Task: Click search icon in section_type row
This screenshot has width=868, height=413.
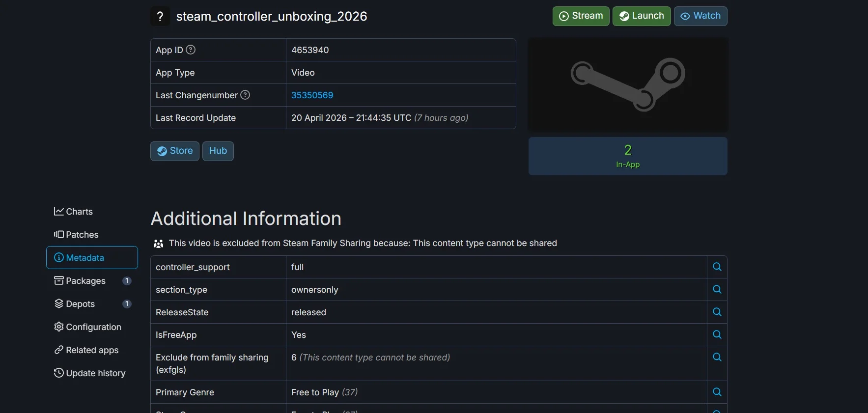Action: coord(717,289)
